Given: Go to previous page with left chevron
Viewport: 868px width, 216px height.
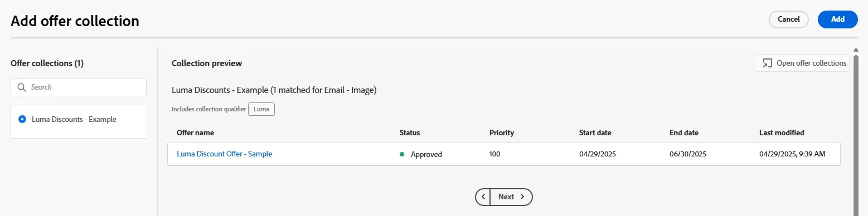Looking at the screenshot, I should 483,197.
